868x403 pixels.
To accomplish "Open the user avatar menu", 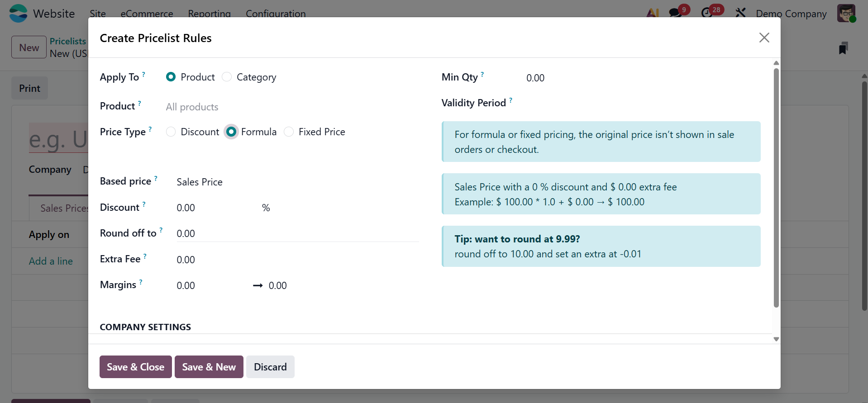I will [x=846, y=13].
